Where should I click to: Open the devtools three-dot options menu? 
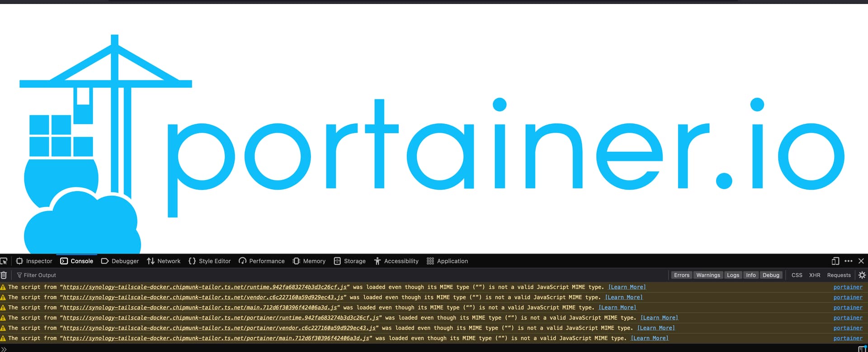pos(848,261)
